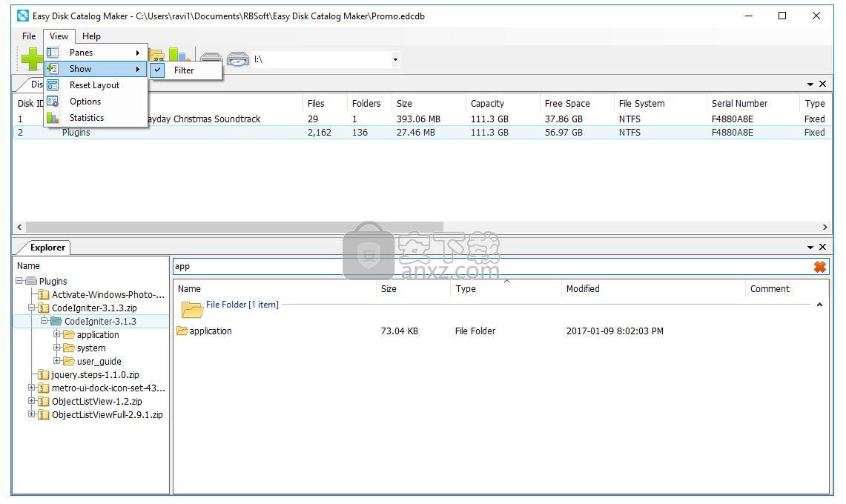Sort disks by Free Space column

point(576,103)
